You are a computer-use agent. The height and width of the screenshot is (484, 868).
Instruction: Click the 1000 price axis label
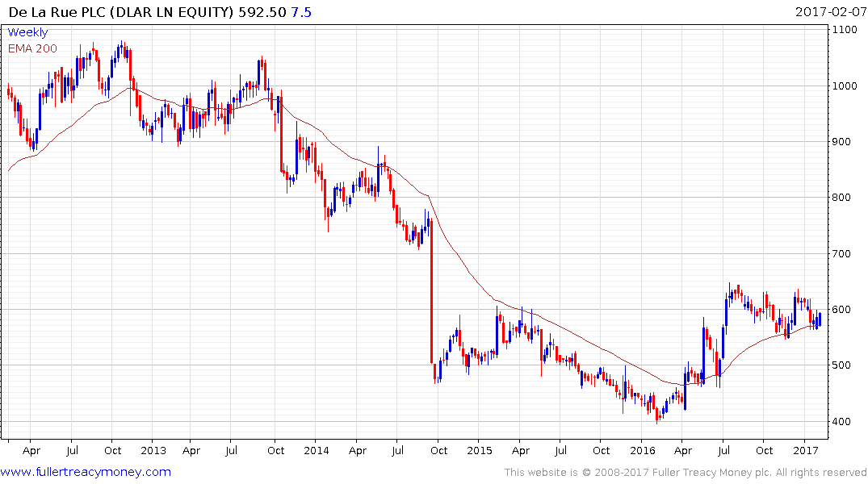[x=845, y=86]
